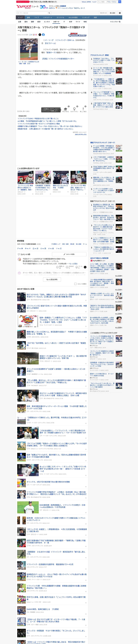Click the もっと見る(9件) comments button
The height and width of the screenshot is (644, 138).
[x=52, y=279]
